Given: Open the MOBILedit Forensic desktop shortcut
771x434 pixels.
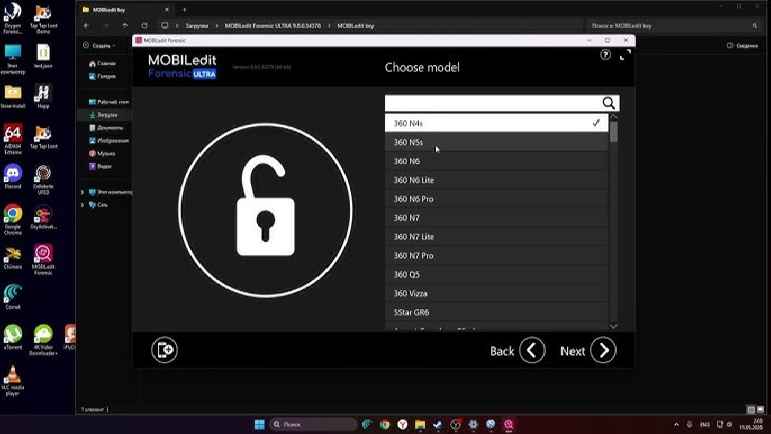Looking at the screenshot, I should [43, 260].
